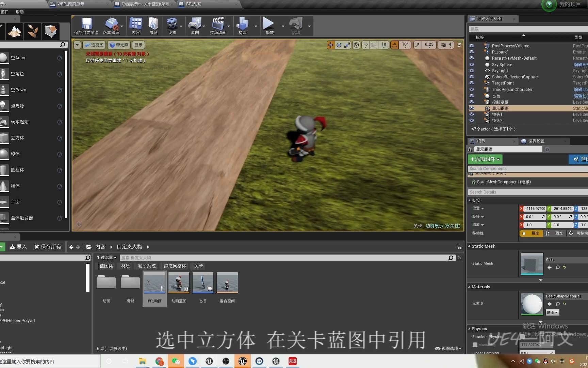
Task: Click the 过场动画 Cinematics toolbar icon
Action: [x=219, y=26]
